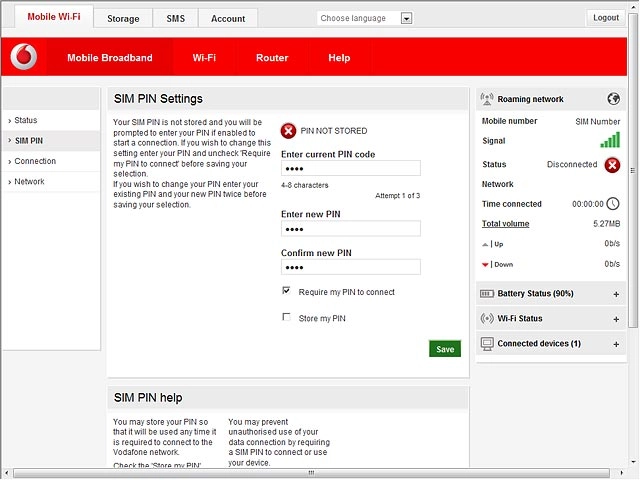Open the Wi-Fi menu in red bar

click(x=204, y=58)
